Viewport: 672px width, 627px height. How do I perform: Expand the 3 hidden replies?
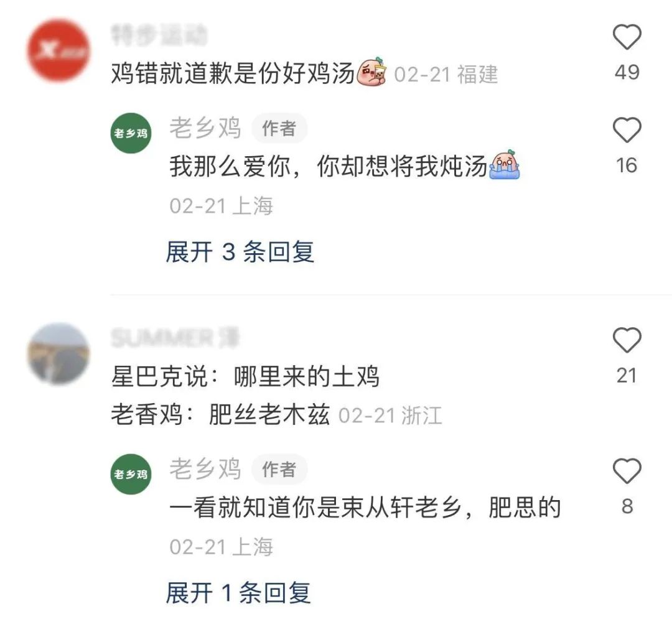pos(240,251)
